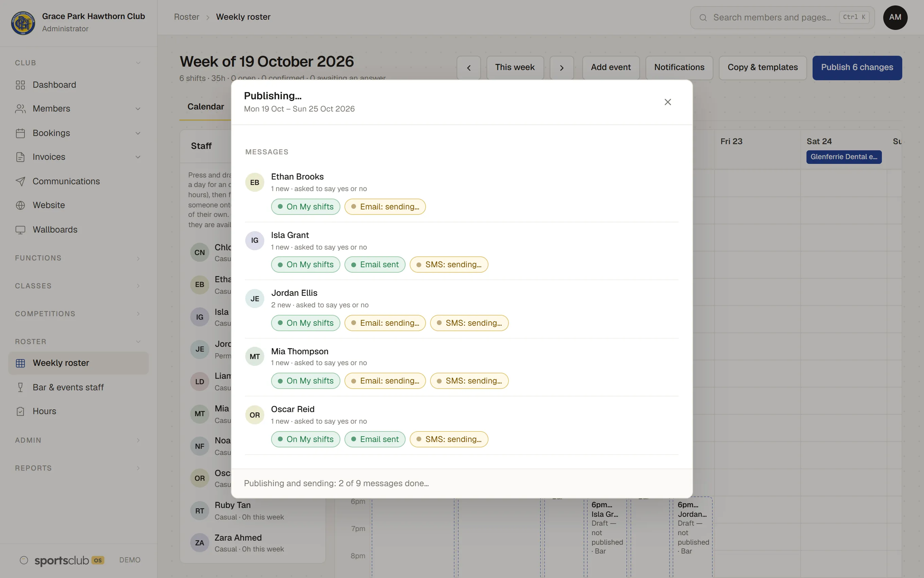Collapse the ROSTER sidebar section

[78, 342]
